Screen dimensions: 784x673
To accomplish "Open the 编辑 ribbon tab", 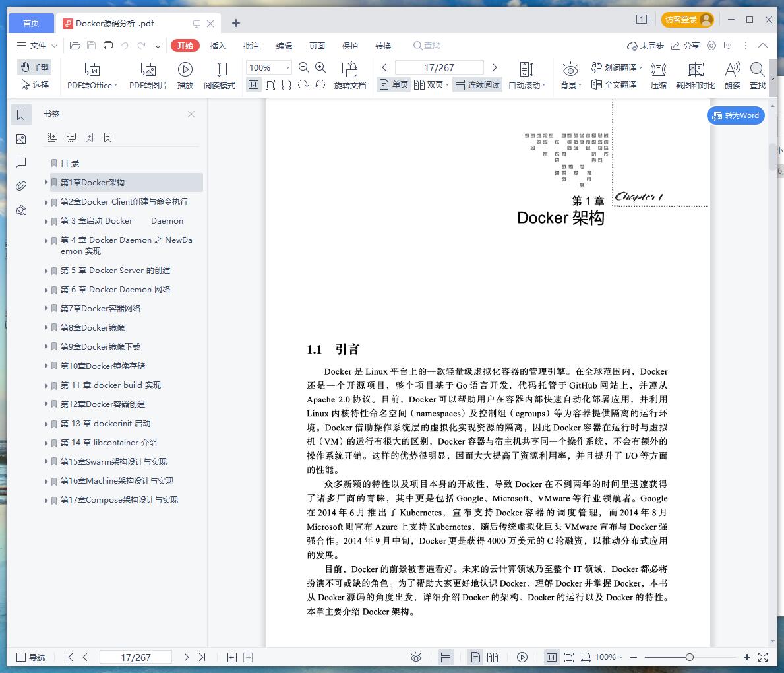I will [x=284, y=46].
